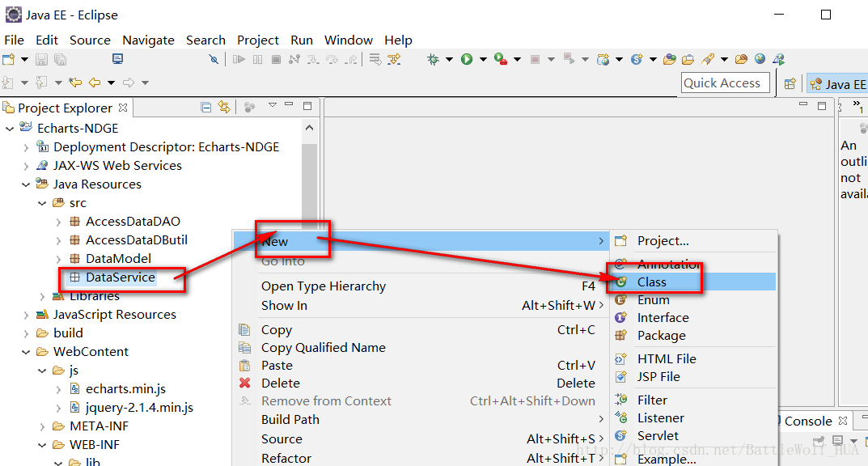Open the Debug dropdown arrow
The image size is (868, 466).
coord(449,59)
